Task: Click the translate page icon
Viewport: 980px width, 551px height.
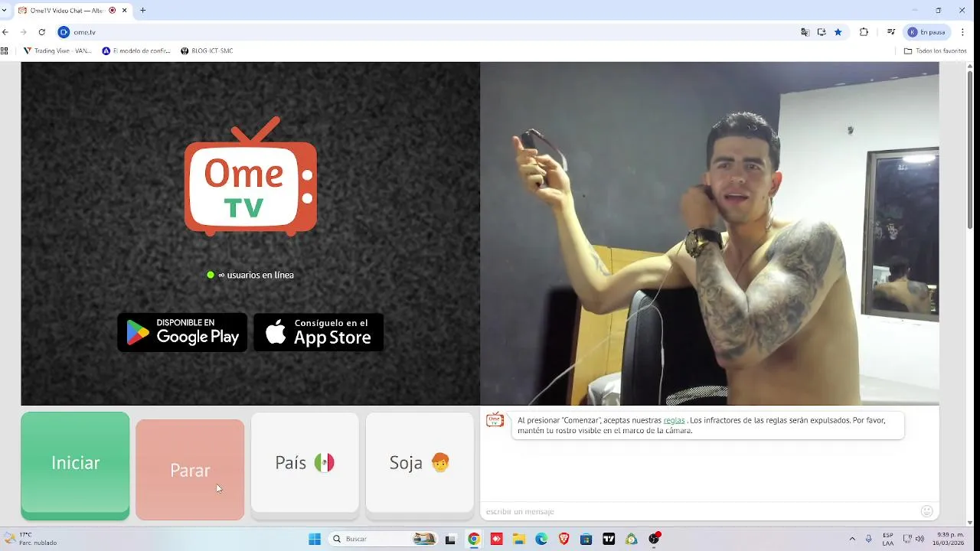Action: (805, 32)
